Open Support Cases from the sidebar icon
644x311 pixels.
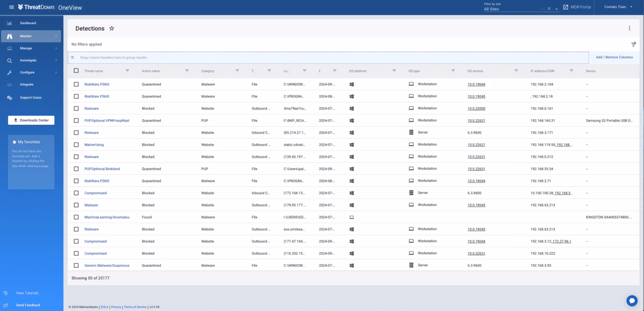9,97
